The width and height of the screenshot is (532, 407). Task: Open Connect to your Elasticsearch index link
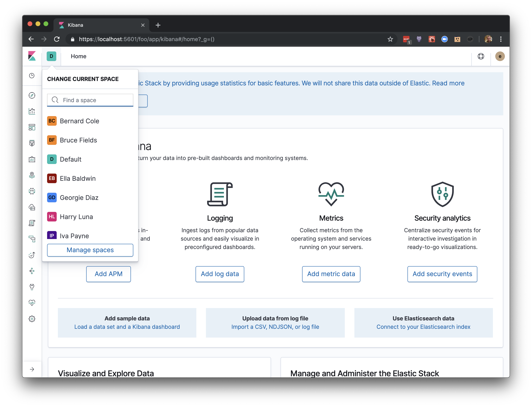pyautogui.click(x=423, y=327)
